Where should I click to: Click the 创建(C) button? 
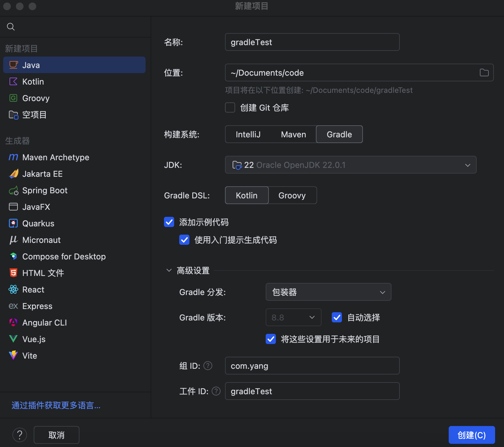coord(472,435)
